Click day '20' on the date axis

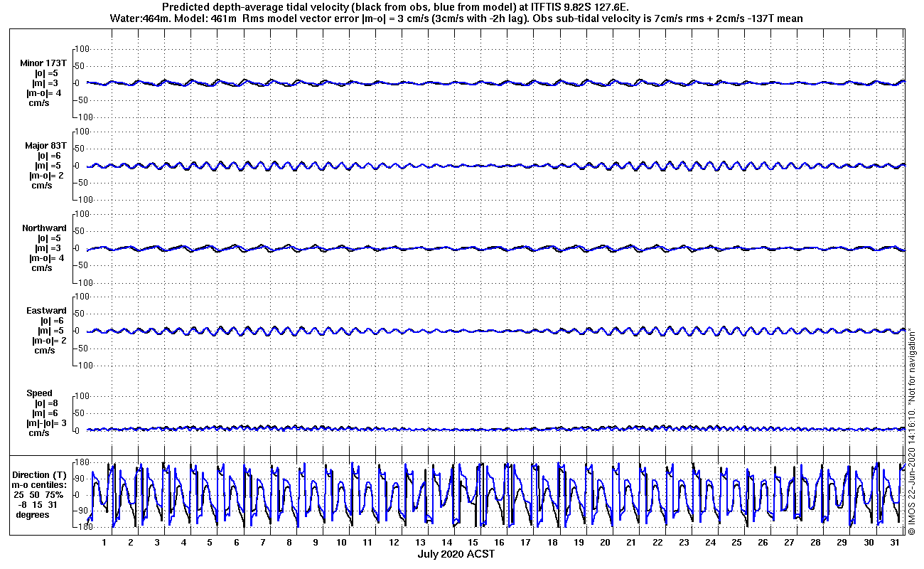point(604,543)
